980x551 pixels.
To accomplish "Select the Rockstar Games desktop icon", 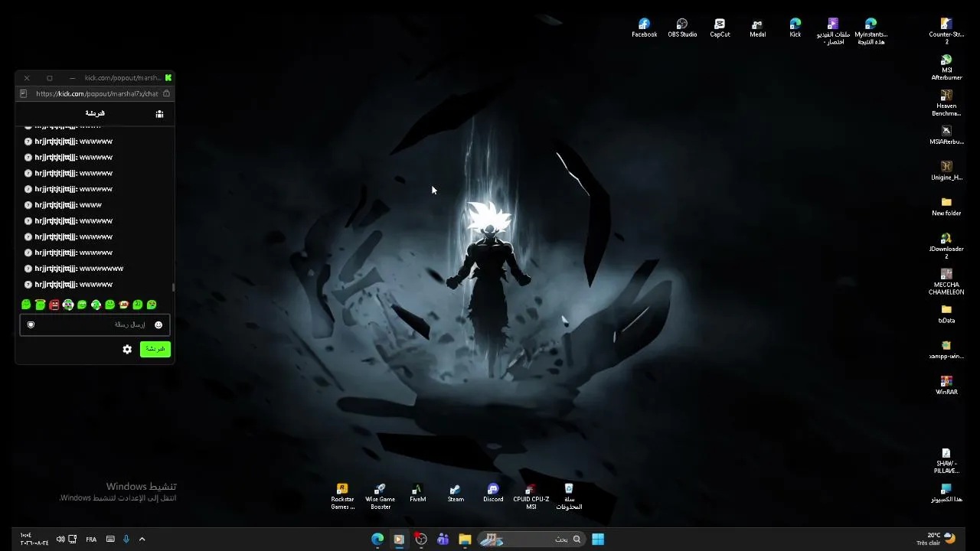I will click(x=342, y=497).
